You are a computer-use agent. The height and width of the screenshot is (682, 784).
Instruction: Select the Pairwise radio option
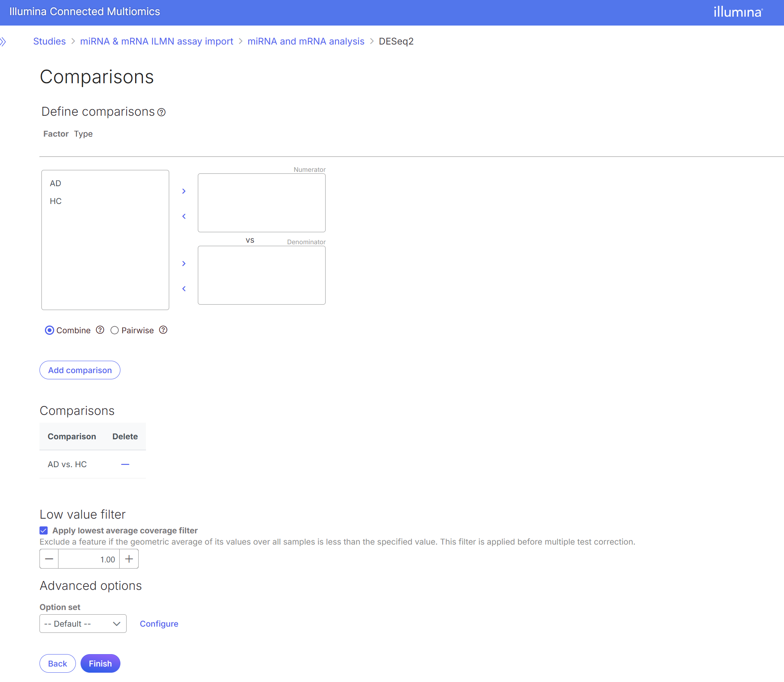pyautogui.click(x=115, y=330)
